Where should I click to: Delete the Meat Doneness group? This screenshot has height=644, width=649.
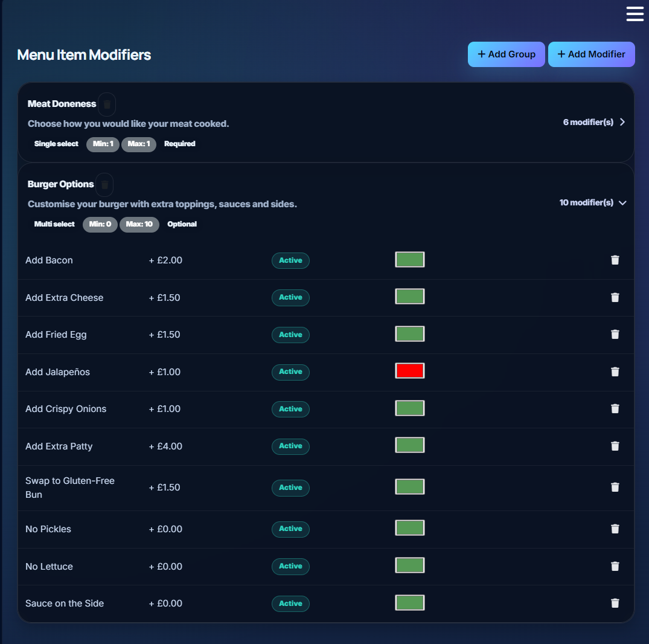pyautogui.click(x=107, y=104)
